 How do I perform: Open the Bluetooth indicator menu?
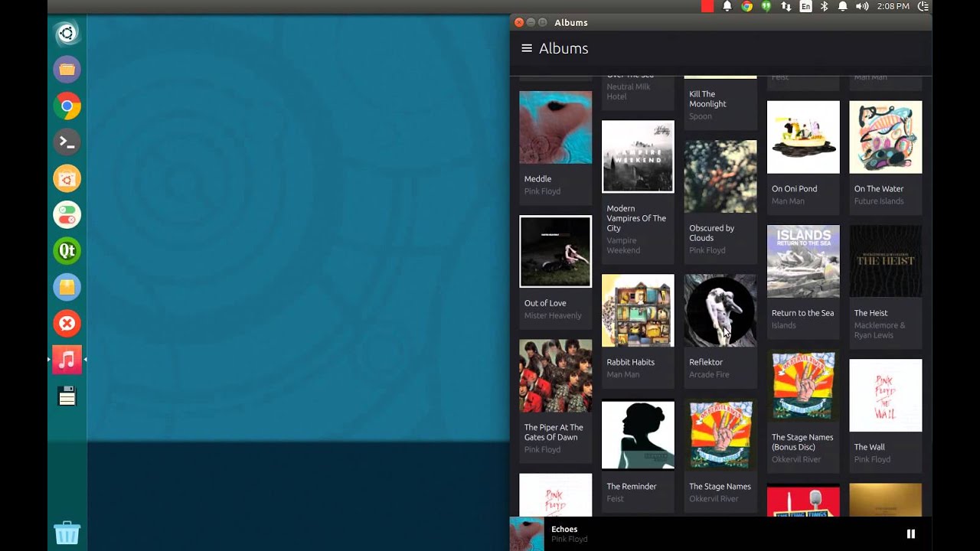coord(825,6)
